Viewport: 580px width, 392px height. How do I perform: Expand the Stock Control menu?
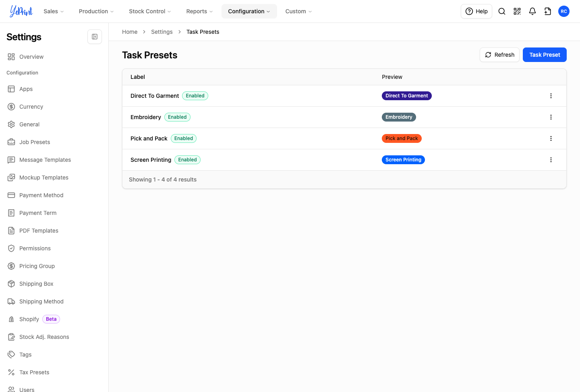(150, 11)
